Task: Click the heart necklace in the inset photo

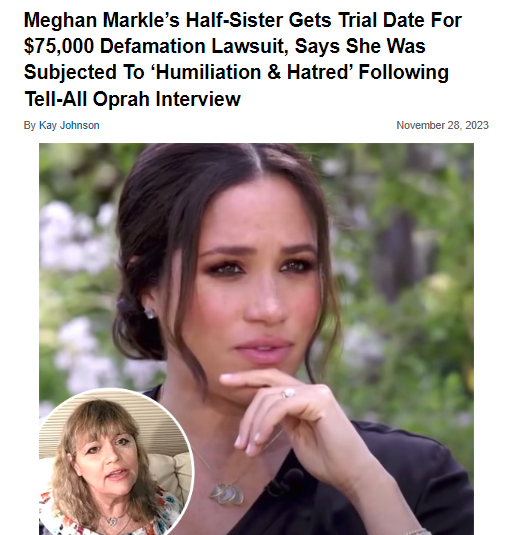Action: tap(113, 520)
